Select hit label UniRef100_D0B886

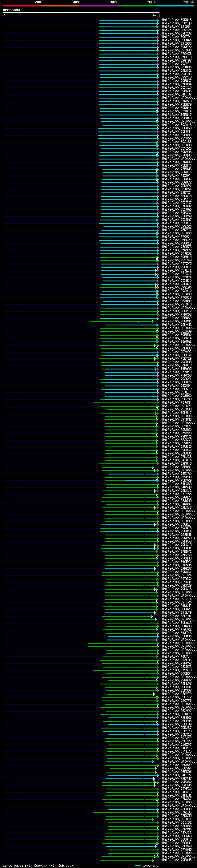click(x=177, y=453)
